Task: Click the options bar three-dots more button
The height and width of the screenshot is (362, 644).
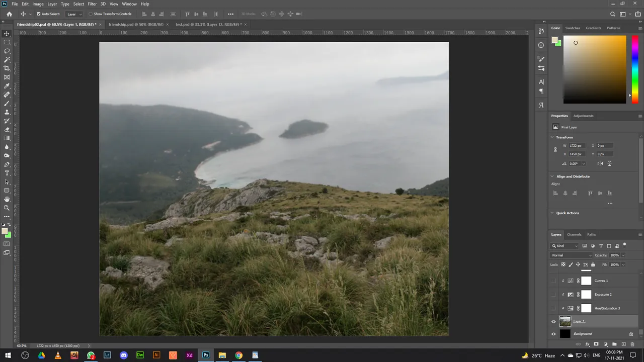Action: click(x=230, y=14)
